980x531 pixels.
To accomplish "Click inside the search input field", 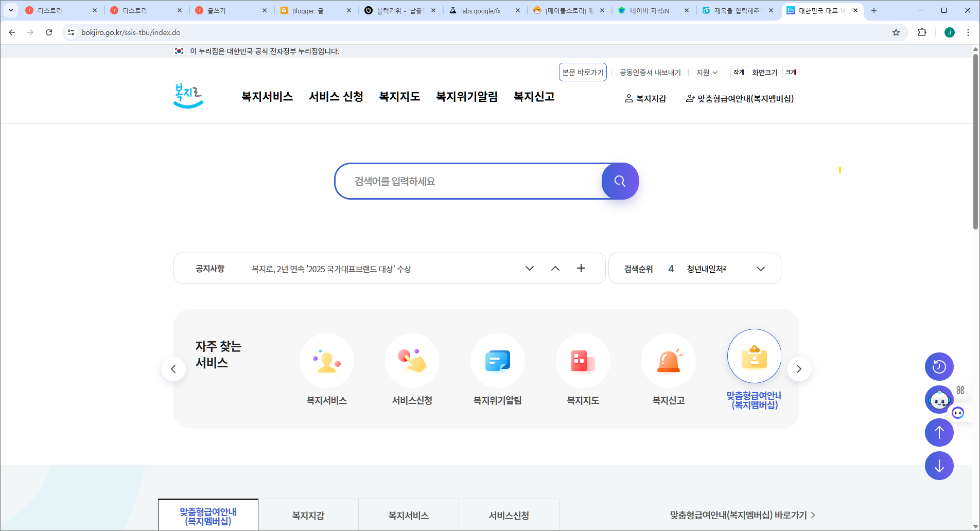I will point(463,181).
